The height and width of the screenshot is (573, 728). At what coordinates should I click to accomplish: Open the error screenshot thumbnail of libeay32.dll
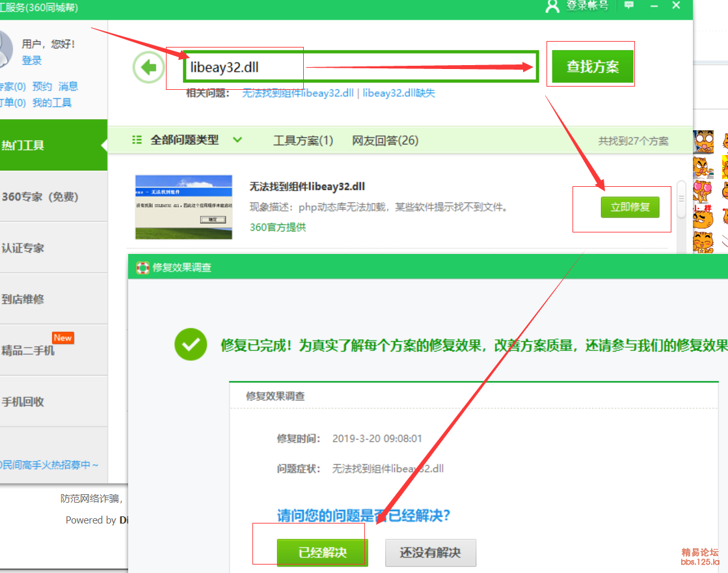[x=183, y=207]
